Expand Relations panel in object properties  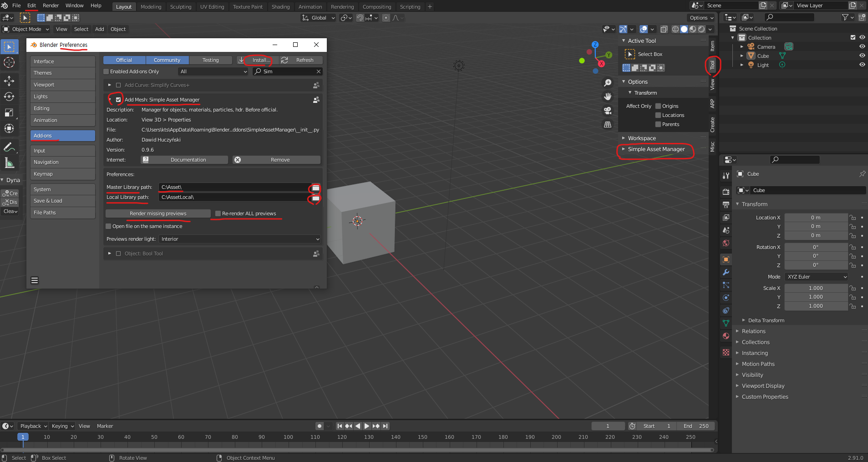click(753, 331)
